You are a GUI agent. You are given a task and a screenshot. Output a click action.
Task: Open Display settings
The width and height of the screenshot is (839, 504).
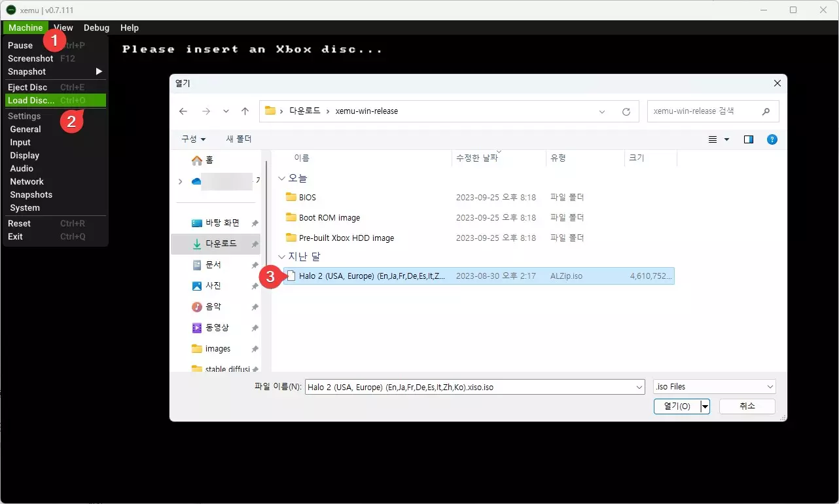click(25, 155)
